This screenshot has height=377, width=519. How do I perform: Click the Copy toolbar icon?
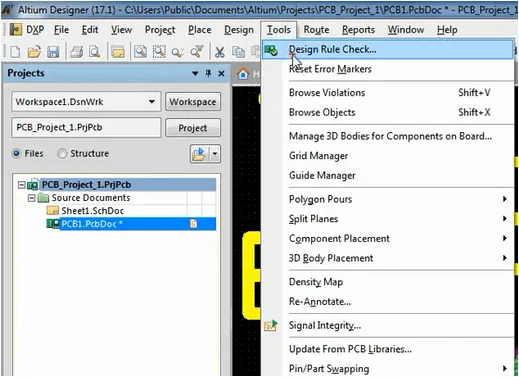[x=238, y=52]
